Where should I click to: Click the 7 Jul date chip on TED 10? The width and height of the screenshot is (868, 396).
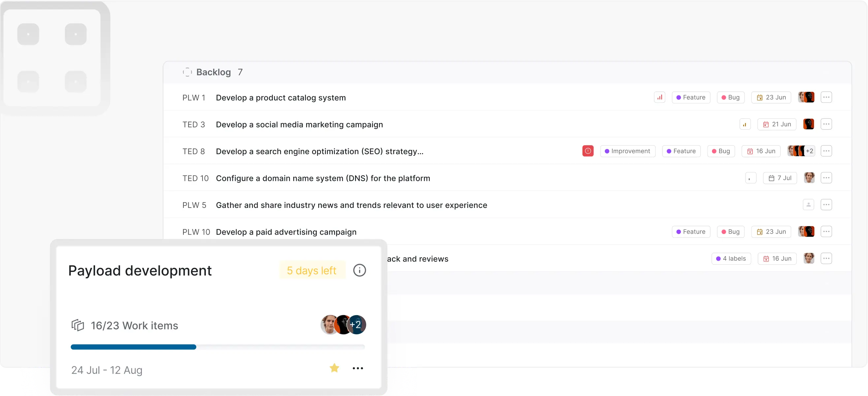pyautogui.click(x=780, y=178)
